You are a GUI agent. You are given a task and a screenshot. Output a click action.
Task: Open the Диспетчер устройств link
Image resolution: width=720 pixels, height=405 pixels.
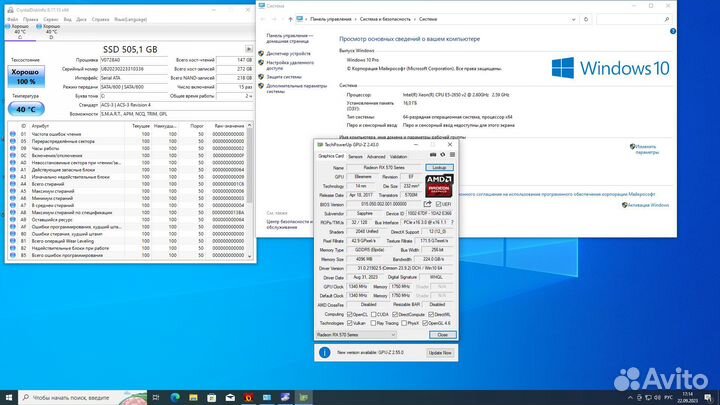288,54
